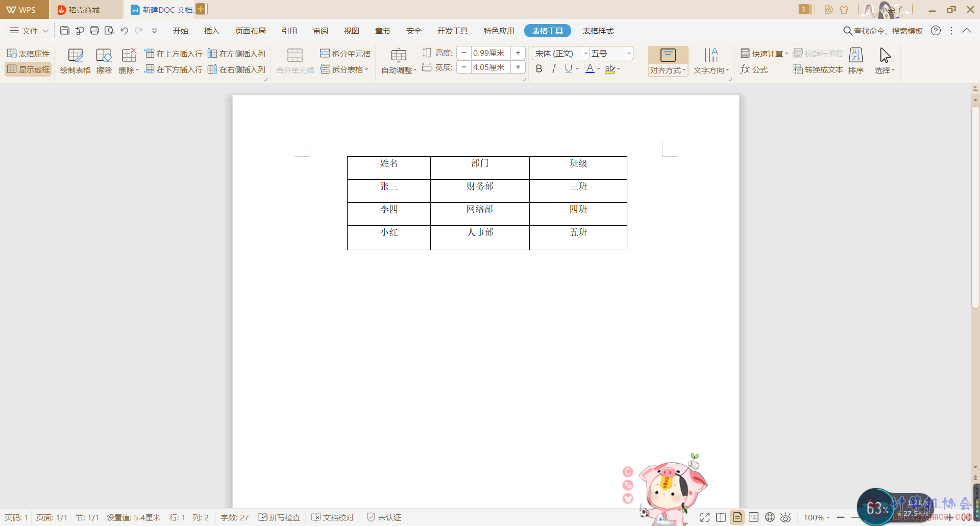Select the Eraser tool (擦除)
The image size is (980, 526).
click(104, 61)
